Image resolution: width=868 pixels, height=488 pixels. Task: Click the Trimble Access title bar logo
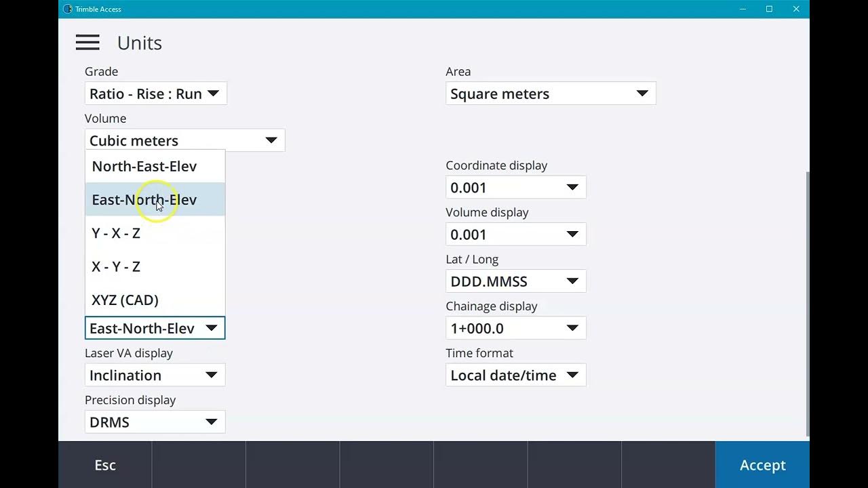point(67,9)
